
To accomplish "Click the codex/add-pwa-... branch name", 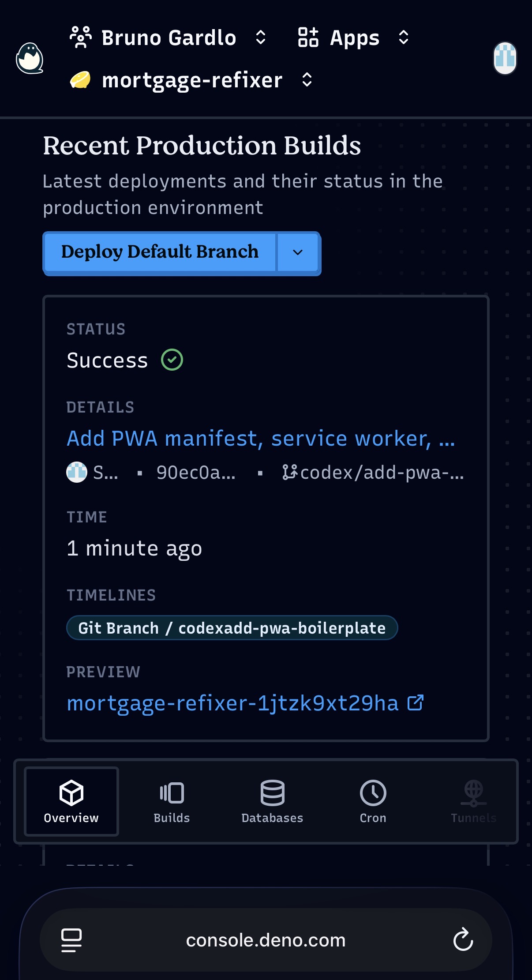I will pos(382,473).
